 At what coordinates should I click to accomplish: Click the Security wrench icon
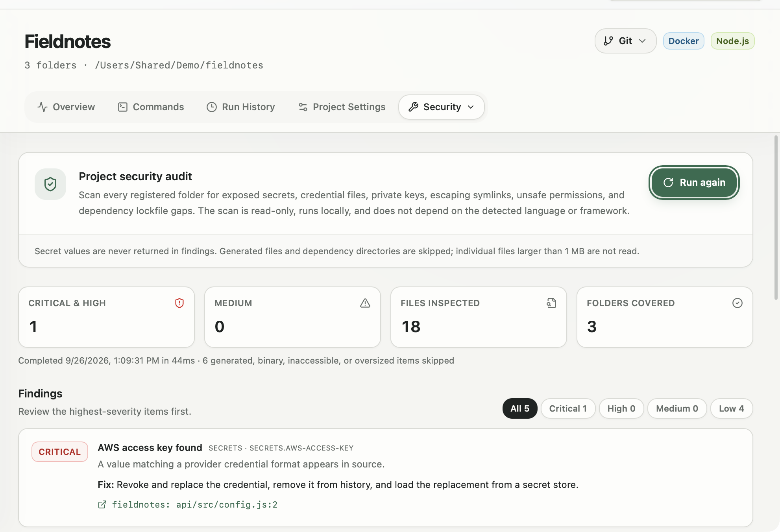pyautogui.click(x=413, y=107)
